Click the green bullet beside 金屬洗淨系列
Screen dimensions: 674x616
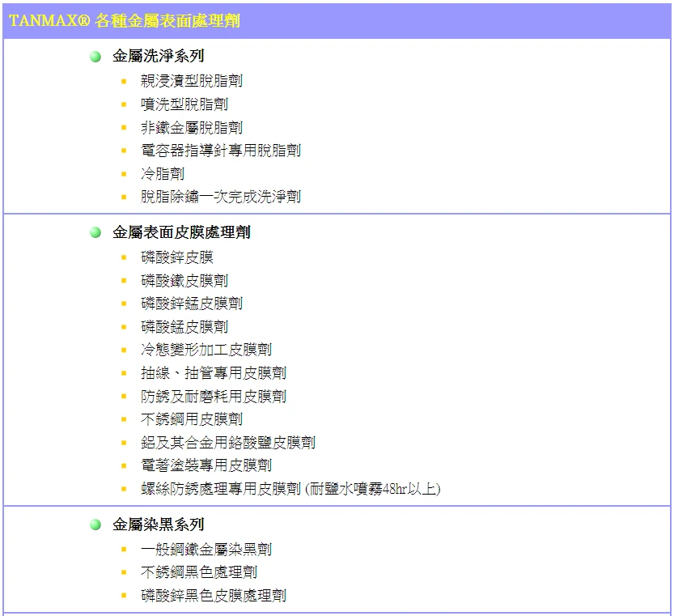point(95,57)
